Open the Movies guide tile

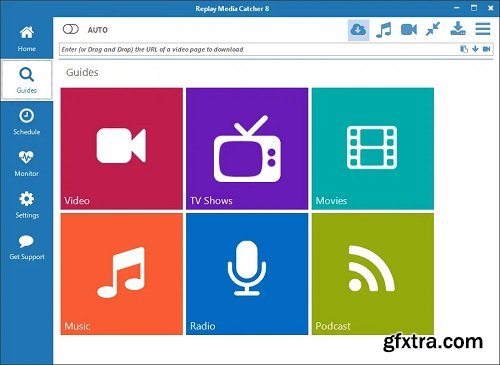(x=373, y=149)
